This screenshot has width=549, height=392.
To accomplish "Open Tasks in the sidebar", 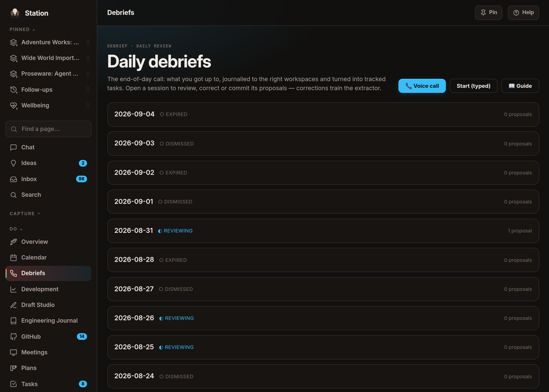I will click(48, 384).
